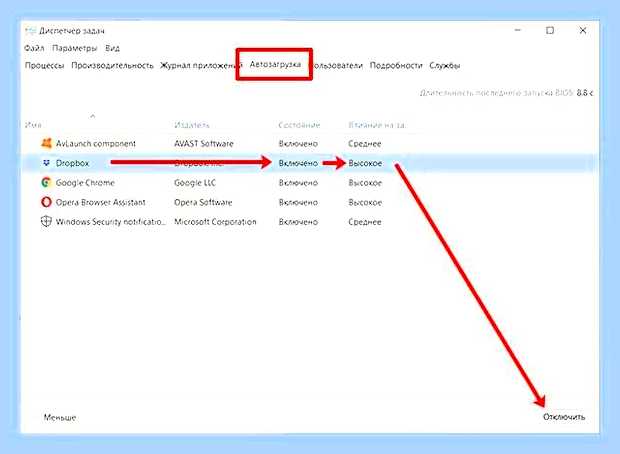Click Среднее impact in AvLaunch row

(x=365, y=144)
